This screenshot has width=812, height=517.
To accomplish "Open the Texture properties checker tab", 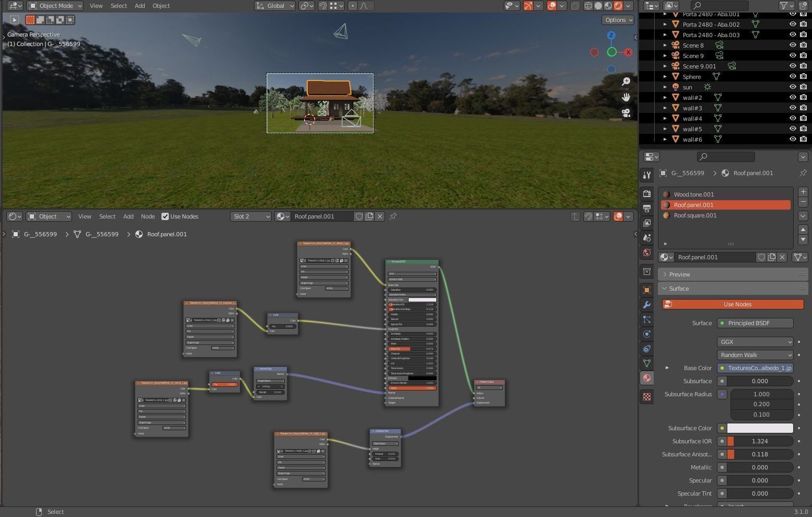I will coord(647,397).
